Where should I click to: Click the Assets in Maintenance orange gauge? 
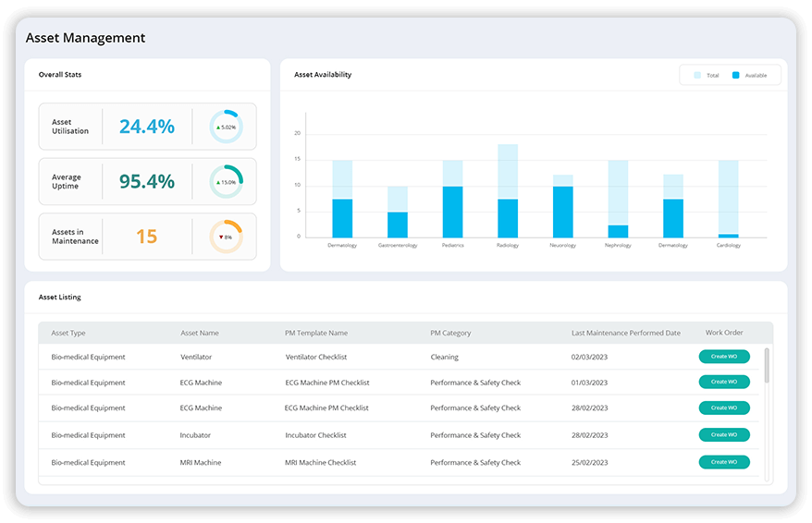tap(226, 237)
